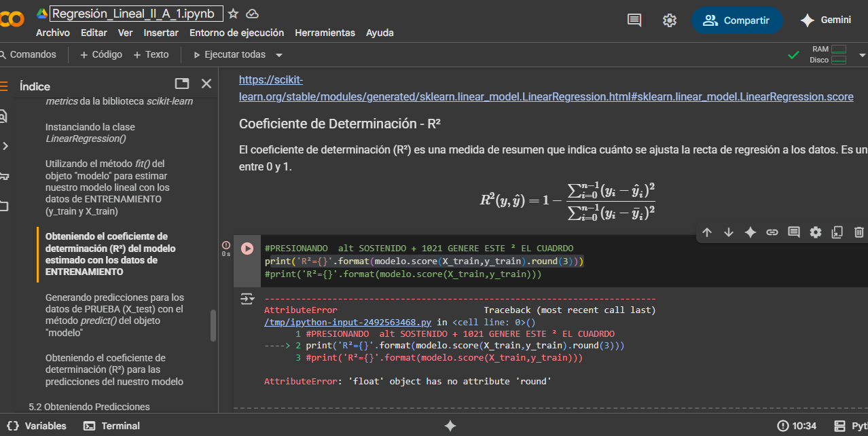Viewport: 868px width, 436px height.
Task: Expand Ejecutar todas dropdown arrow
Action: tap(278, 55)
